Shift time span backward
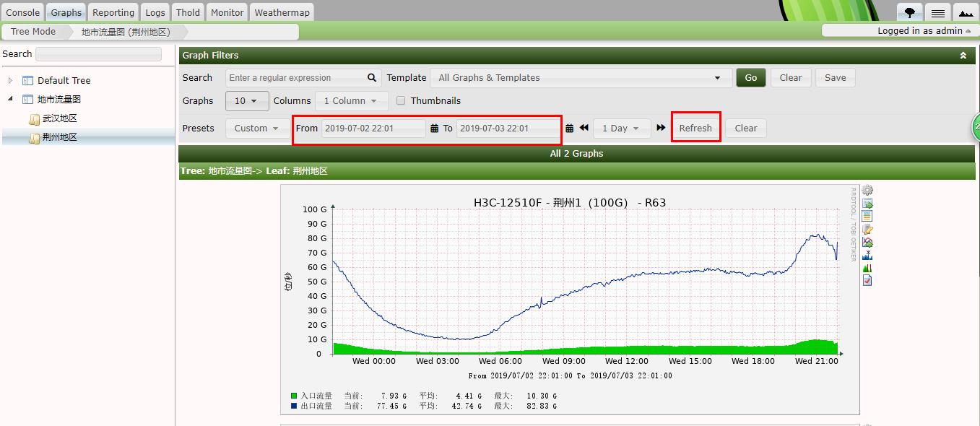Viewport: 980px width, 426px height. (x=584, y=128)
